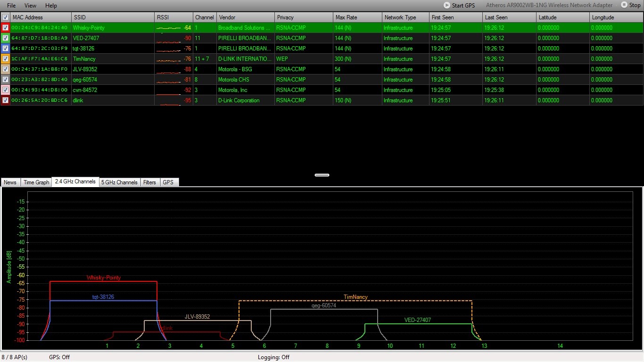Sort networks by Channel column header

click(x=205, y=17)
